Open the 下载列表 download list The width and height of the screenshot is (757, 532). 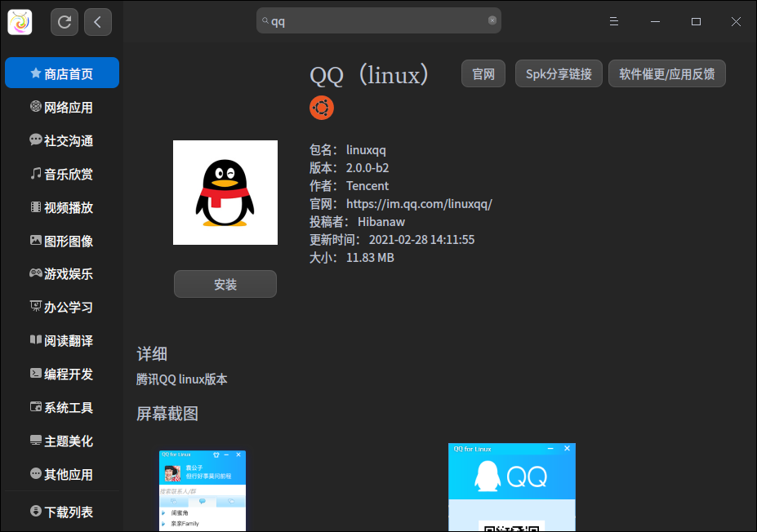click(62, 512)
